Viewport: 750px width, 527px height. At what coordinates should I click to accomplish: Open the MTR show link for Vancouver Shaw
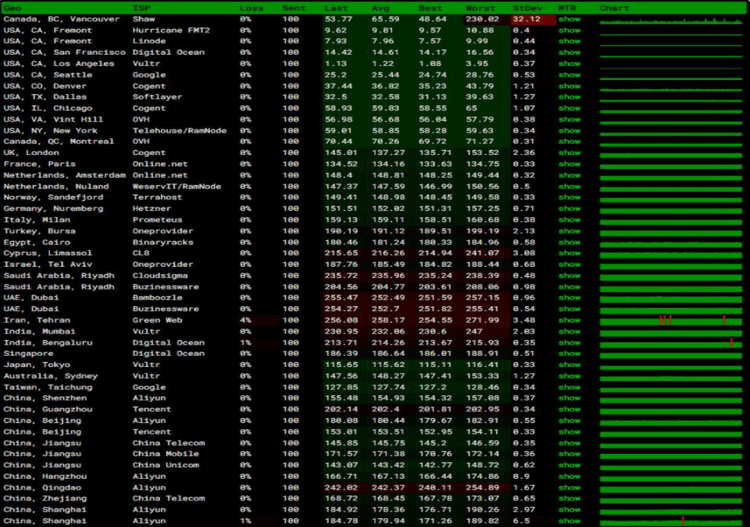point(569,19)
